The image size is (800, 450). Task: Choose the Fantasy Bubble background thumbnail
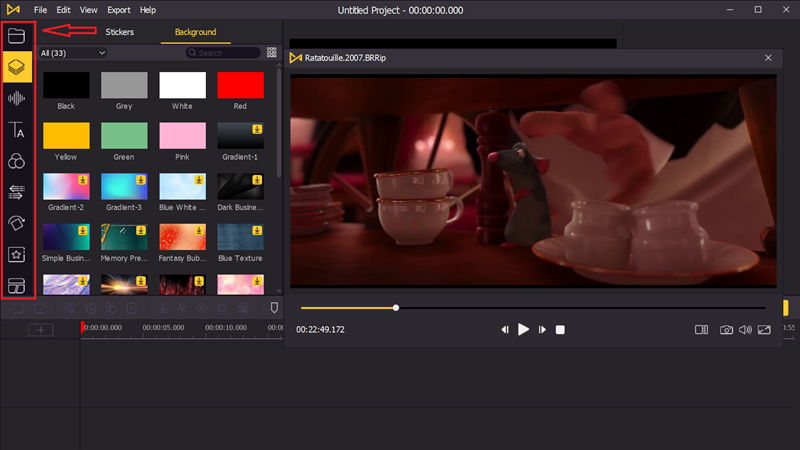point(182,237)
